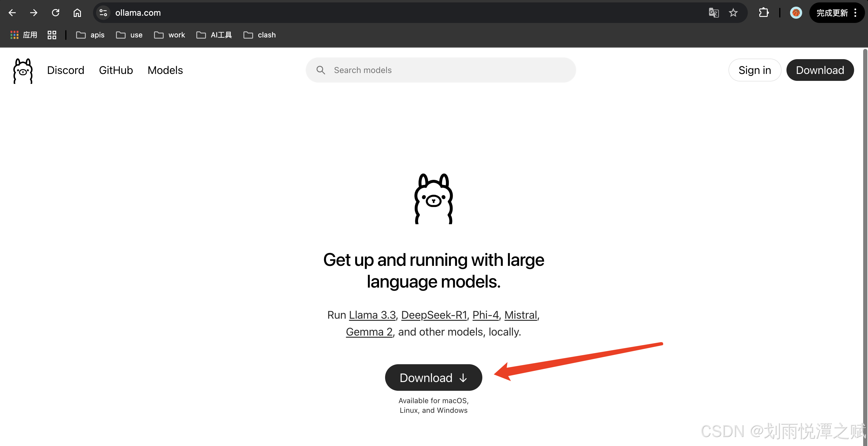This screenshot has height=446, width=868.
Task: Bookmark this page with star icon
Action: pyautogui.click(x=733, y=13)
